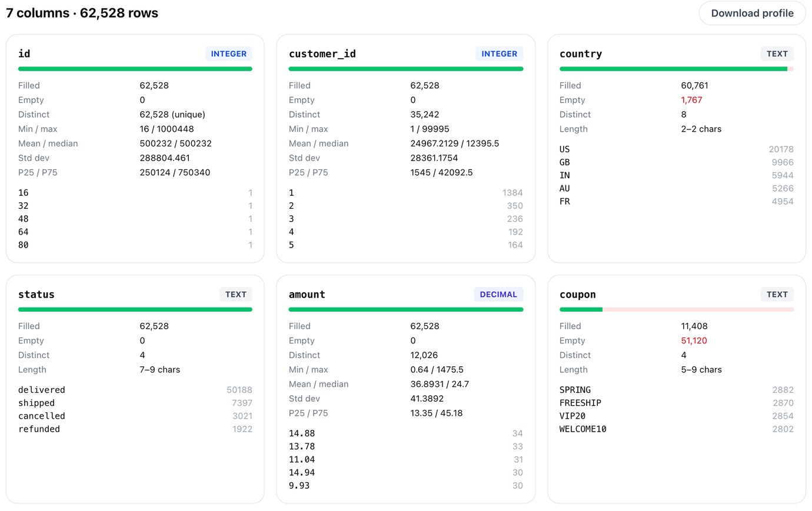This screenshot has height=511, width=812.
Task: Select the AU country value row
Action: click(x=677, y=188)
